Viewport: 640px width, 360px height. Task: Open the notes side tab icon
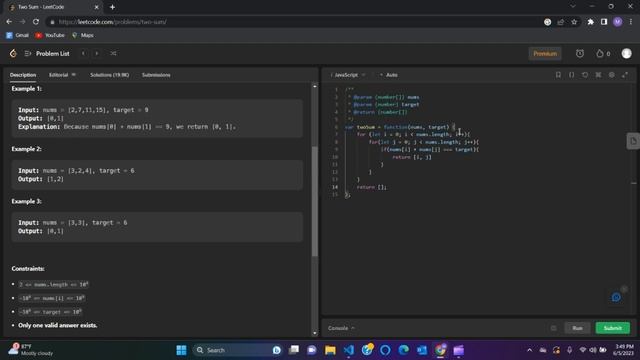tap(633, 141)
